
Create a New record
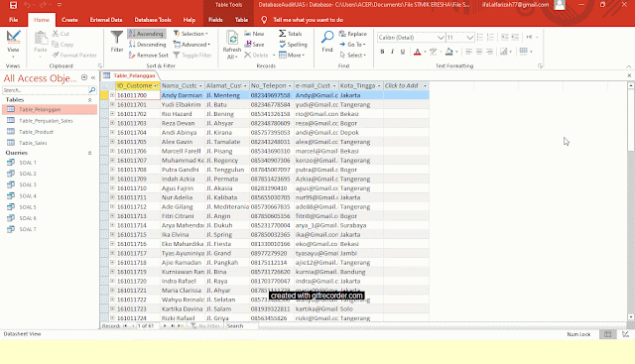[x=254, y=34]
